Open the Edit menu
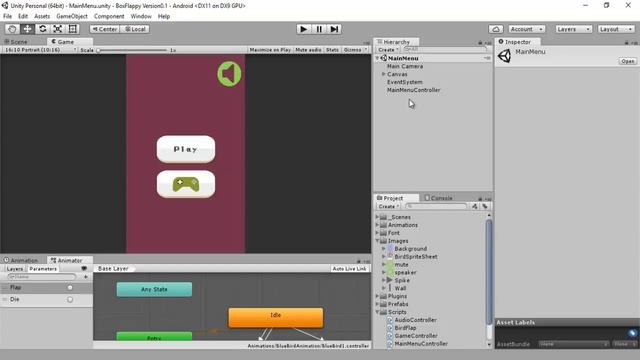Image resolution: width=640 pixels, height=360 pixels. click(x=23, y=16)
